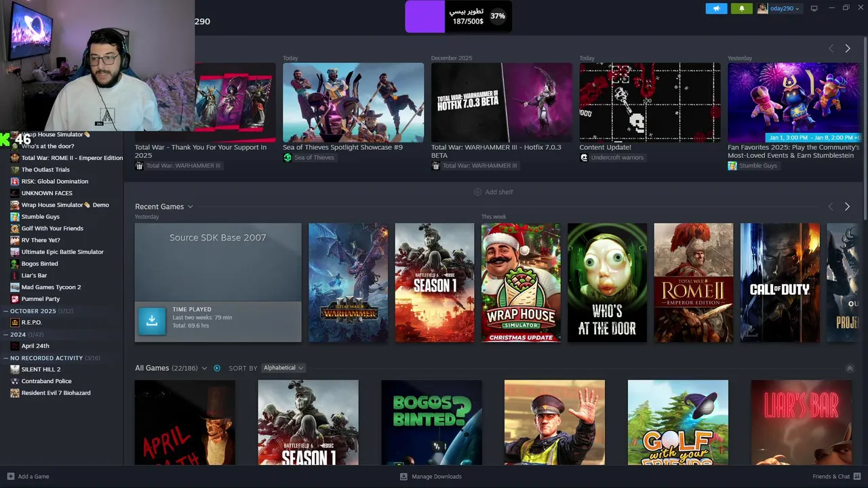
Task: Select UNKNOWN FACES in the sidebar
Action: (x=47, y=193)
